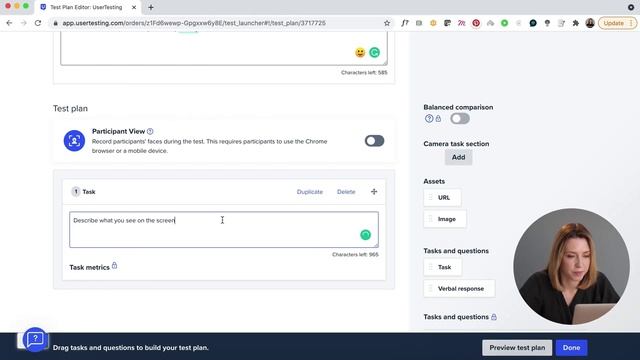This screenshot has width=640, height=360.
Task: Bookmark this page with the star icon
Action: point(387,23)
